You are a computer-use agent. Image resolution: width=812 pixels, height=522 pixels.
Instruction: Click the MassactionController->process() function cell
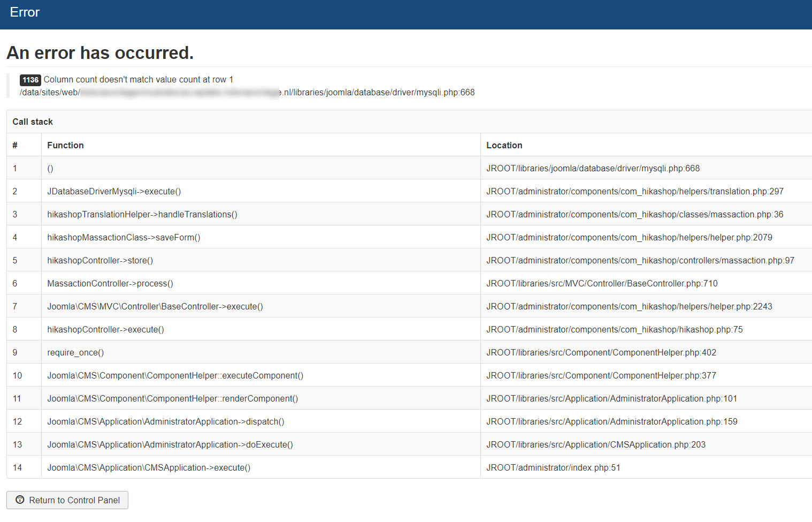pyautogui.click(x=110, y=283)
